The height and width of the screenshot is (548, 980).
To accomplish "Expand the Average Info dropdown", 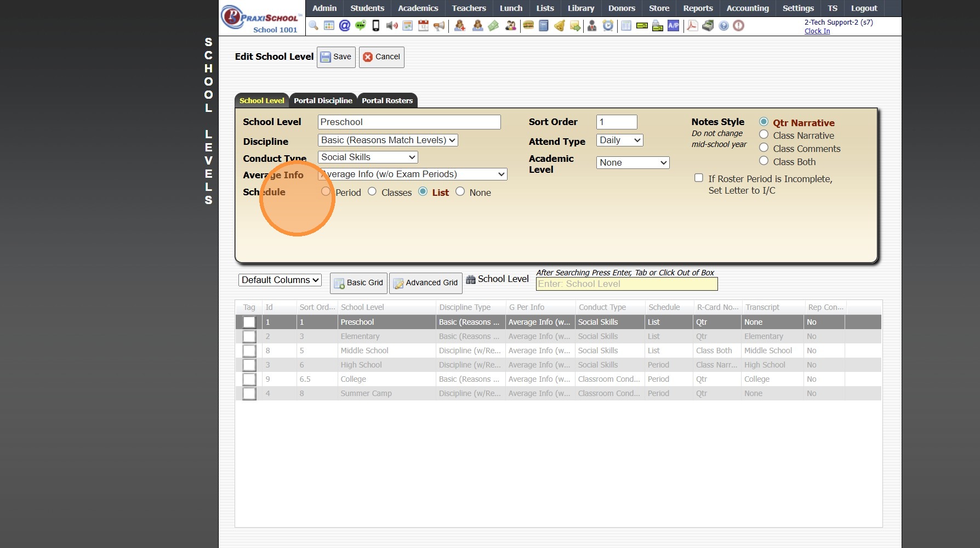I will [x=413, y=174].
